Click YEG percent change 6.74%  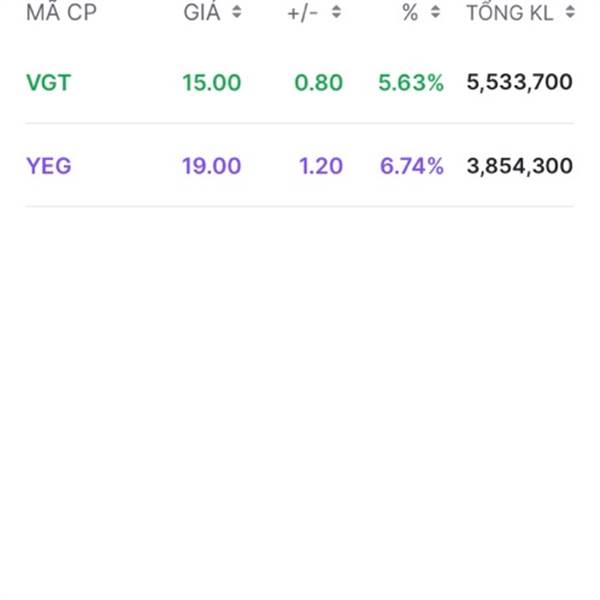411,165
